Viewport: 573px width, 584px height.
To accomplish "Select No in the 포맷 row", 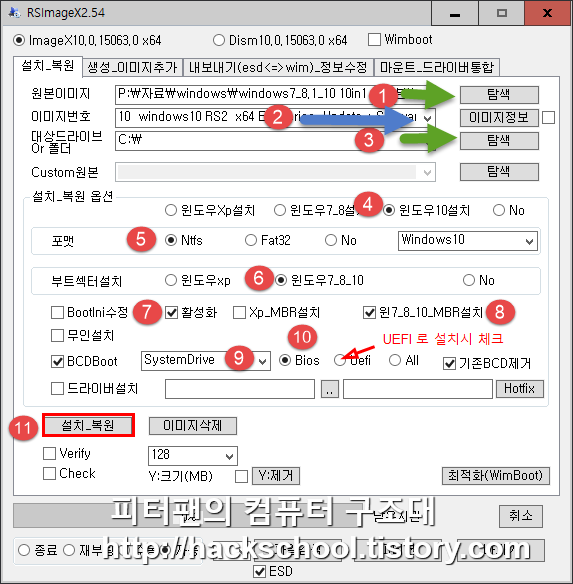I will point(331,240).
